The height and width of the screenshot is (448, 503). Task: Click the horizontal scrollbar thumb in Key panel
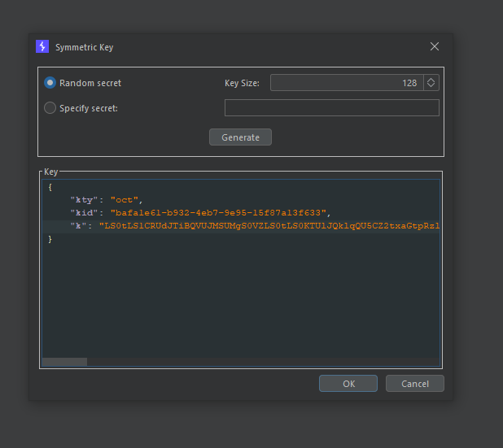[x=64, y=362]
